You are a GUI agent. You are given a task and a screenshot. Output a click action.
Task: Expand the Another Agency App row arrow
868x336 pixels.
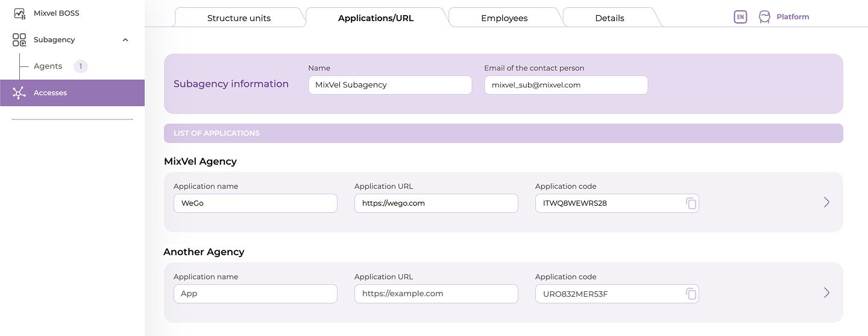coord(826,293)
